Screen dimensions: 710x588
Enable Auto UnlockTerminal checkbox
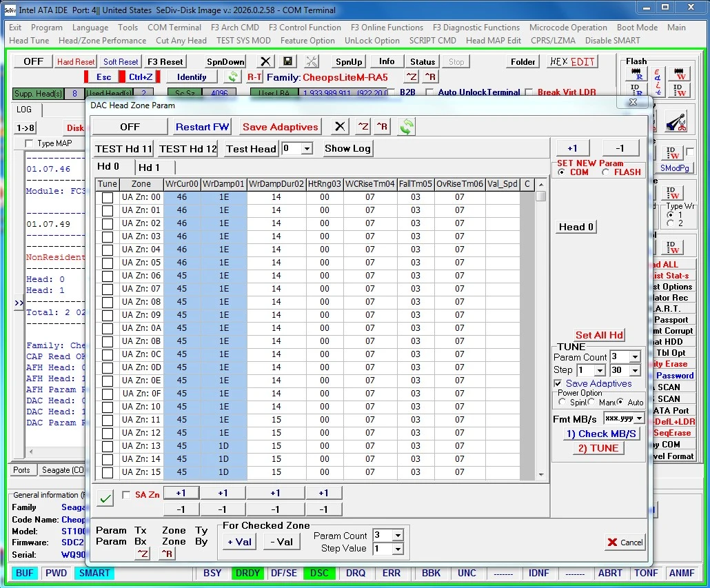point(429,92)
